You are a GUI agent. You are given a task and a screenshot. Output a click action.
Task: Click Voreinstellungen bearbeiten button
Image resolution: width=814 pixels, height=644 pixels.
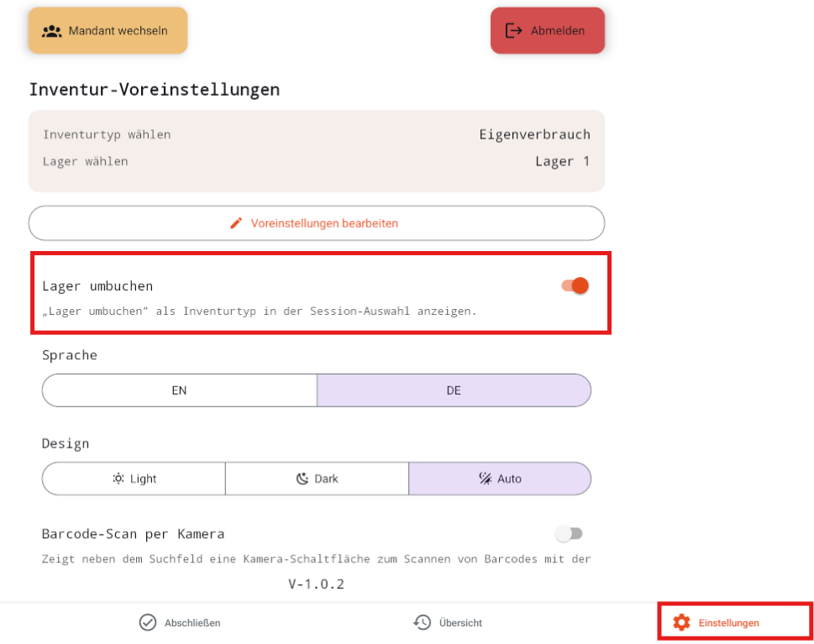pyautogui.click(x=317, y=223)
